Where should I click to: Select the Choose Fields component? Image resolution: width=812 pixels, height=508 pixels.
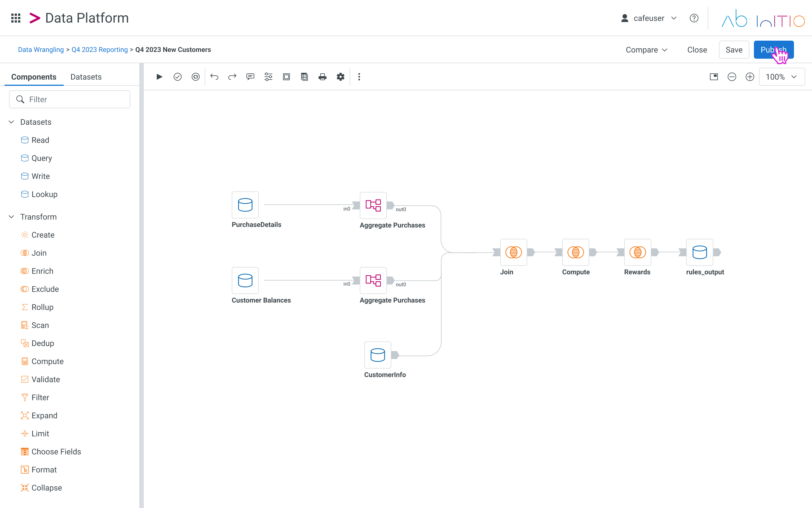tap(51, 452)
